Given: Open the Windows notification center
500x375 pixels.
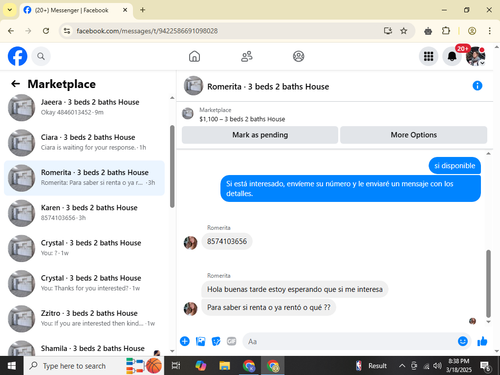Looking at the screenshot, I should [486, 366].
